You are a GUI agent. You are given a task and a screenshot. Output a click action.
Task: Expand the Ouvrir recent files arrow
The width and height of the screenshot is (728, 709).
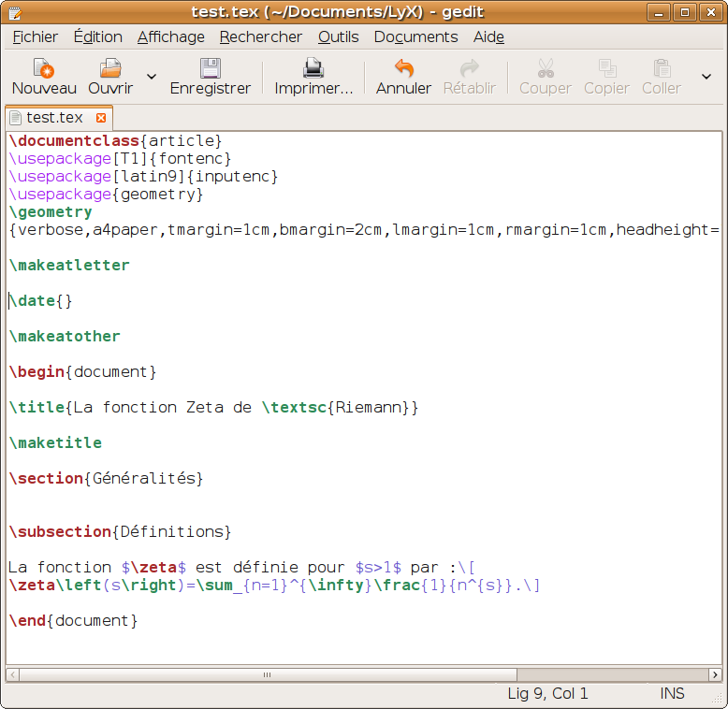pyautogui.click(x=152, y=77)
